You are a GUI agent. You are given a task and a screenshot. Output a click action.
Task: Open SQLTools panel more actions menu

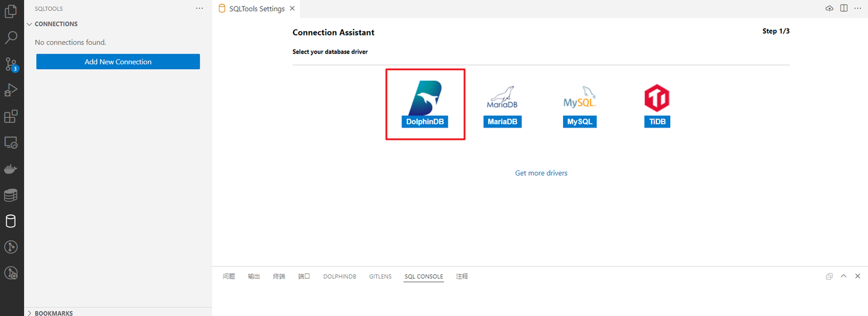(200, 8)
